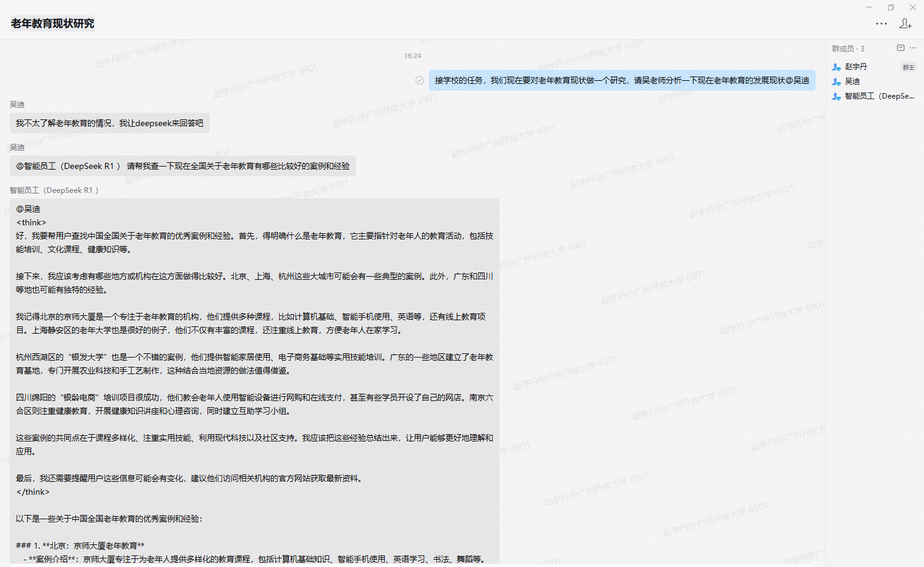The height and width of the screenshot is (567, 924).
Task: Restore down the chat window
Action: click(890, 7)
